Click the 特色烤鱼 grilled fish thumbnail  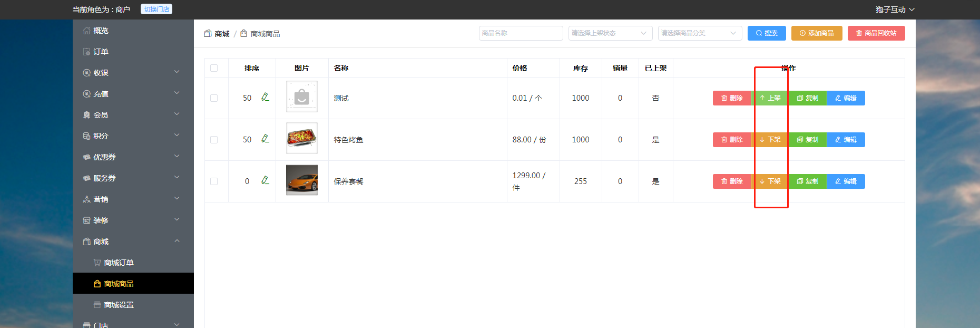pyautogui.click(x=302, y=138)
